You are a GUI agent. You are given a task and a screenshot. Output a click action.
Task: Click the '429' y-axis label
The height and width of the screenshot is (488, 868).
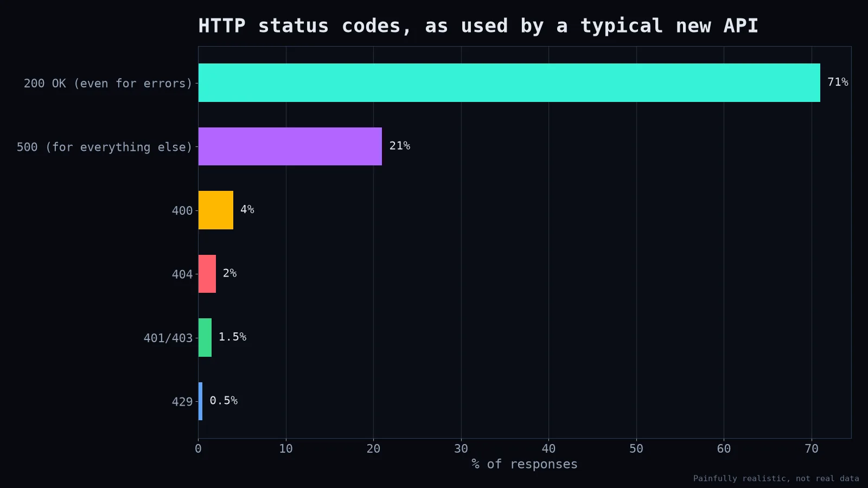182,402
